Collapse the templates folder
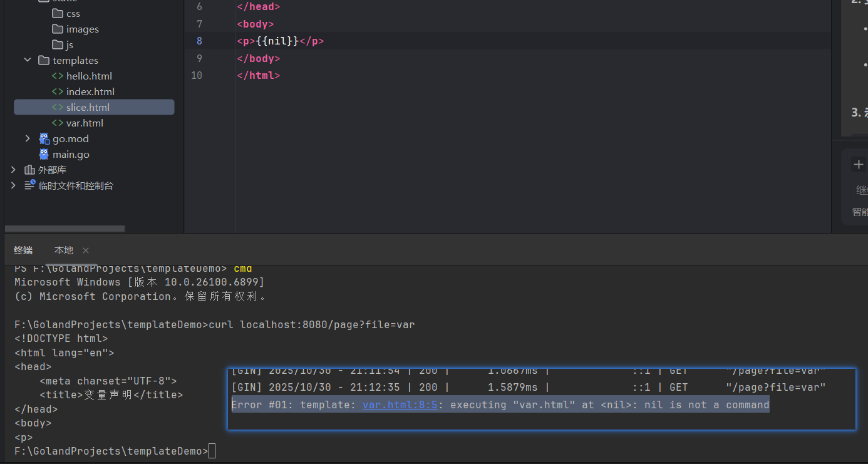The width and height of the screenshot is (868, 464). tap(28, 60)
